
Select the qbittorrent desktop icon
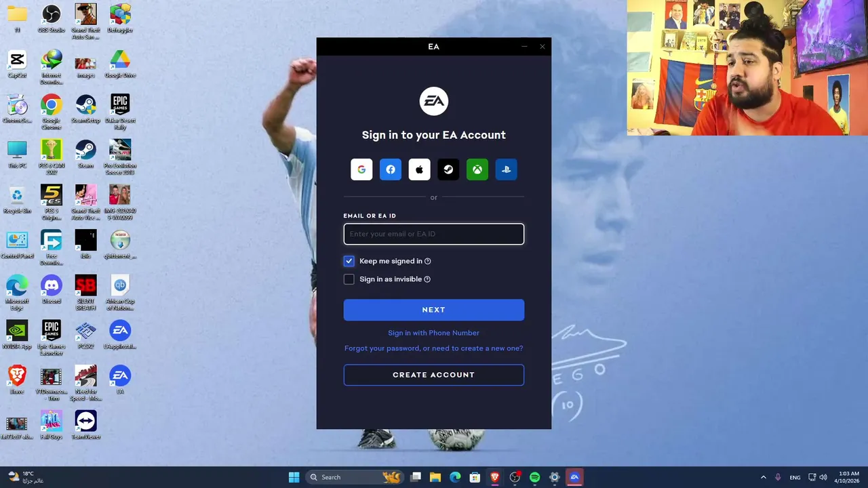click(120, 245)
